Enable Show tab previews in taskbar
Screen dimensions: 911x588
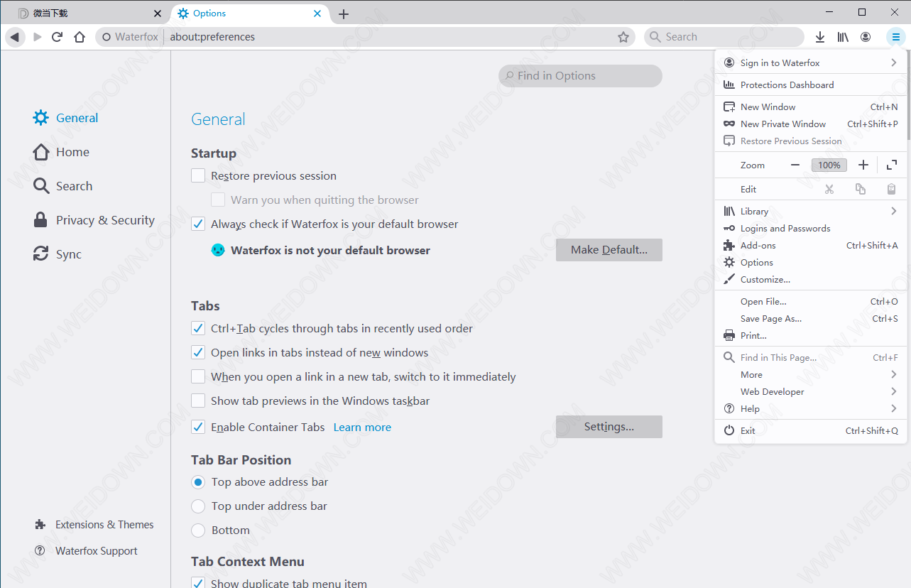pos(198,401)
